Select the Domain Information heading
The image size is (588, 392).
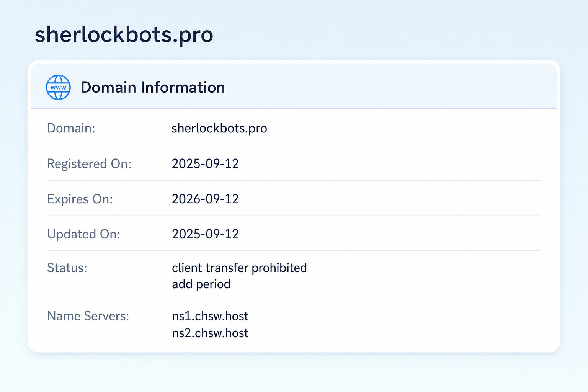153,87
